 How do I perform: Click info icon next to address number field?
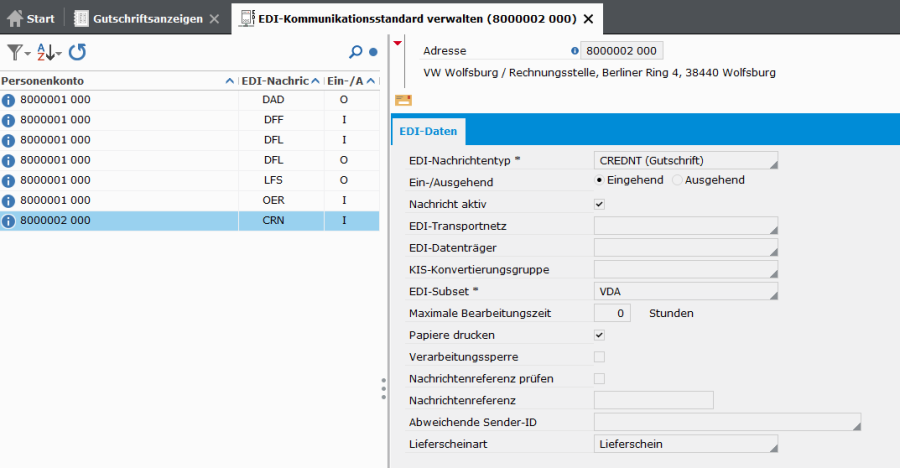pos(574,51)
